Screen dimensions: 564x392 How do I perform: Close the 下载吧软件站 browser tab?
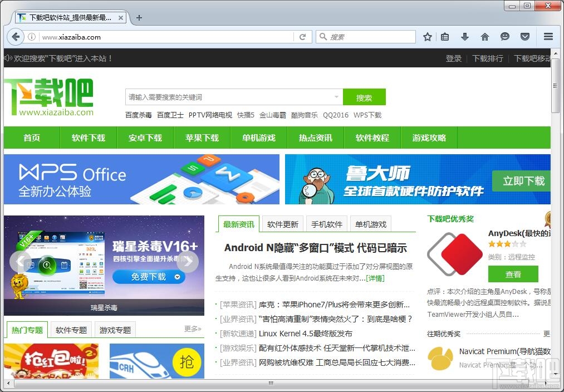(121, 18)
